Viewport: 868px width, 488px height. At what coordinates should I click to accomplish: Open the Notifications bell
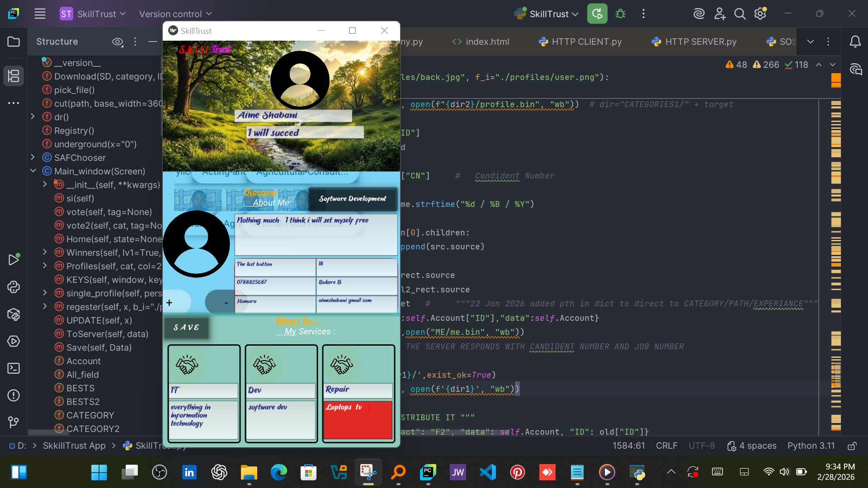pos(855,42)
